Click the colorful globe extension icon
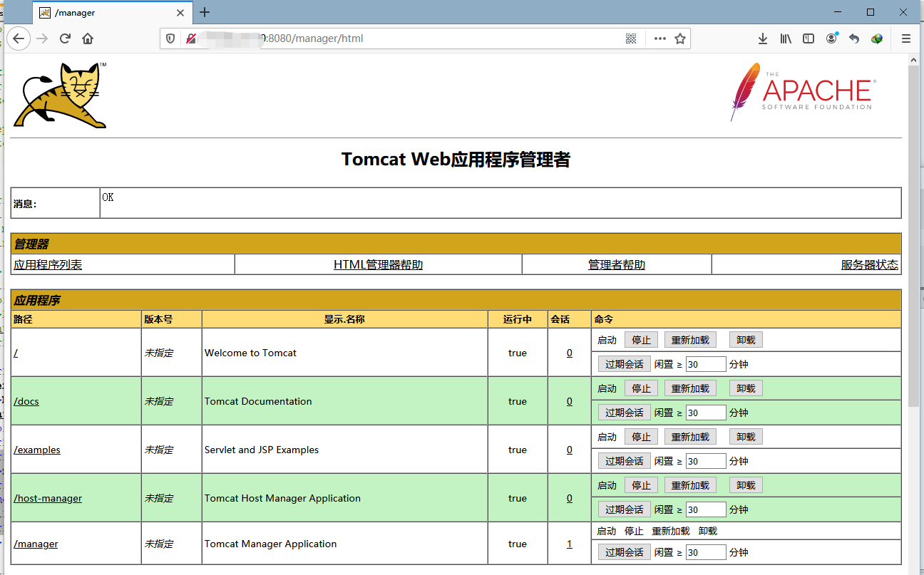 (877, 38)
